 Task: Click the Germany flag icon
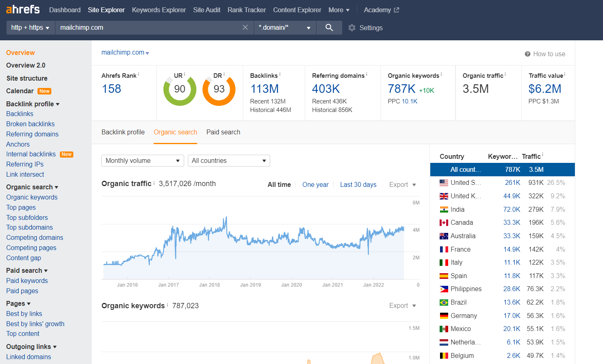(x=444, y=316)
